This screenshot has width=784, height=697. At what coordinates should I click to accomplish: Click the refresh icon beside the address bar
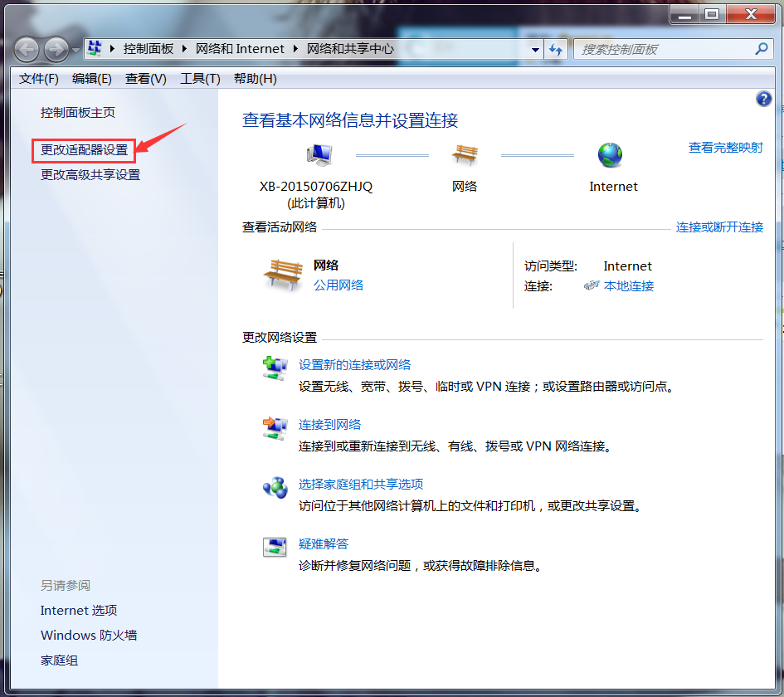(x=554, y=49)
